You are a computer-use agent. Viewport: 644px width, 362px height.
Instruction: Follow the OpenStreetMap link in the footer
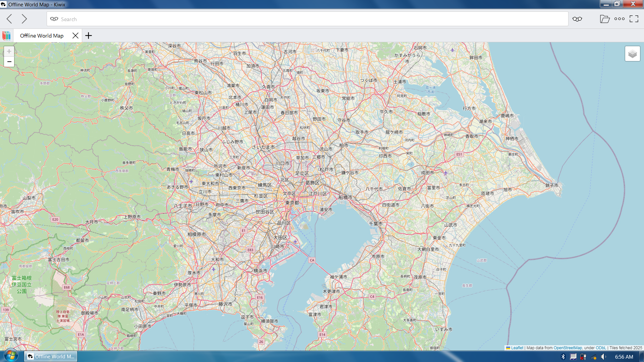pyautogui.click(x=568, y=348)
